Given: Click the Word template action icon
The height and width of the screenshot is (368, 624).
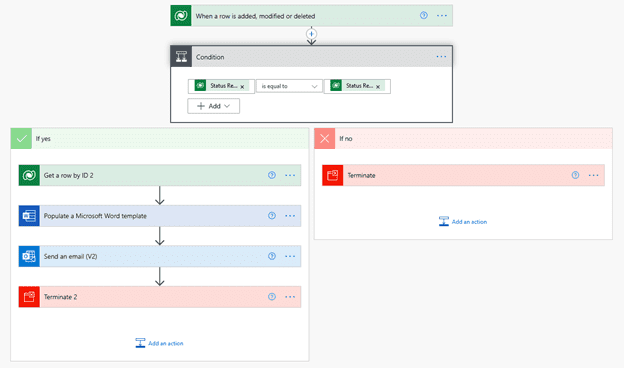Looking at the screenshot, I should click(29, 216).
